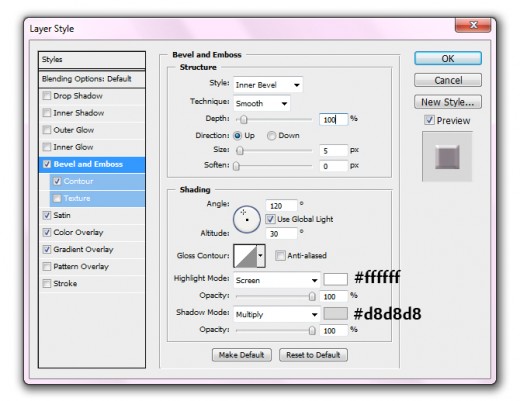Enable the Inner Shadow checkbox

click(x=47, y=113)
